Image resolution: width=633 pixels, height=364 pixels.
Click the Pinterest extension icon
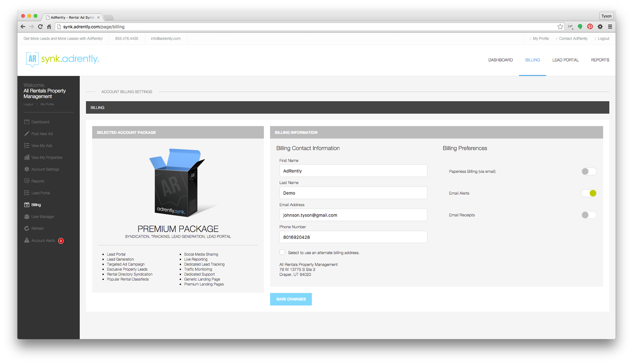[x=590, y=27]
